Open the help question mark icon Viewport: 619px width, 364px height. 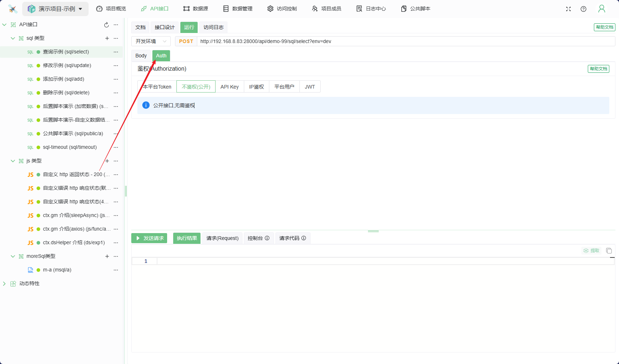click(x=583, y=9)
